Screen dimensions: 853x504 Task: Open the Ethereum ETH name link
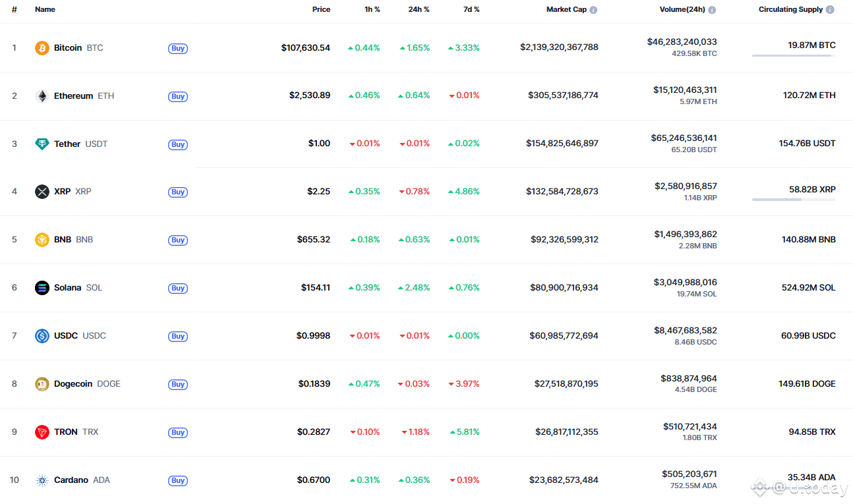pyautogui.click(x=84, y=96)
